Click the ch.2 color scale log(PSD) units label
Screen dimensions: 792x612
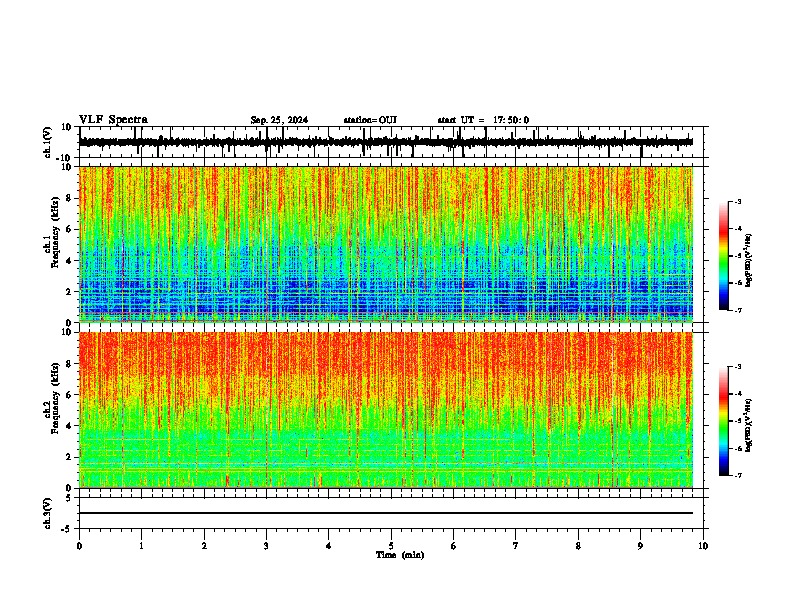(x=749, y=426)
